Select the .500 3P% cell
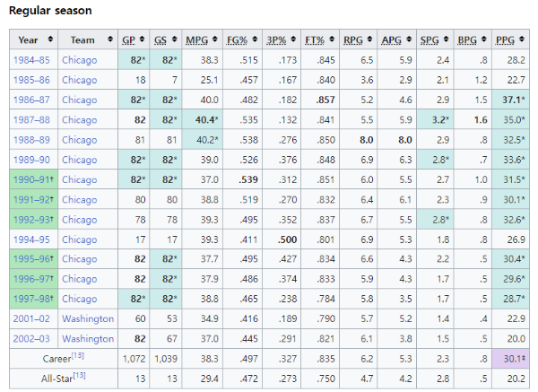538x392 pixels. (x=282, y=240)
